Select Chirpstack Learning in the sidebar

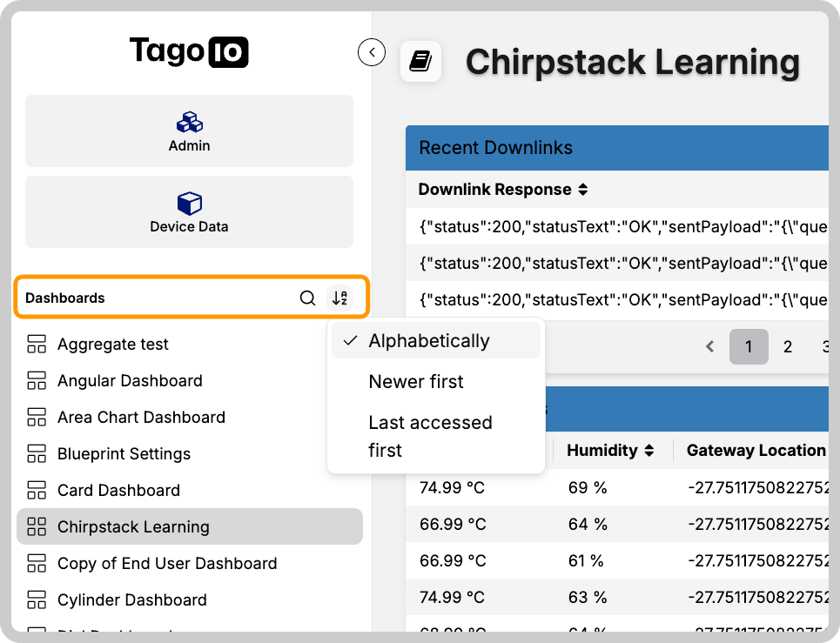click(x=190, y=526)
